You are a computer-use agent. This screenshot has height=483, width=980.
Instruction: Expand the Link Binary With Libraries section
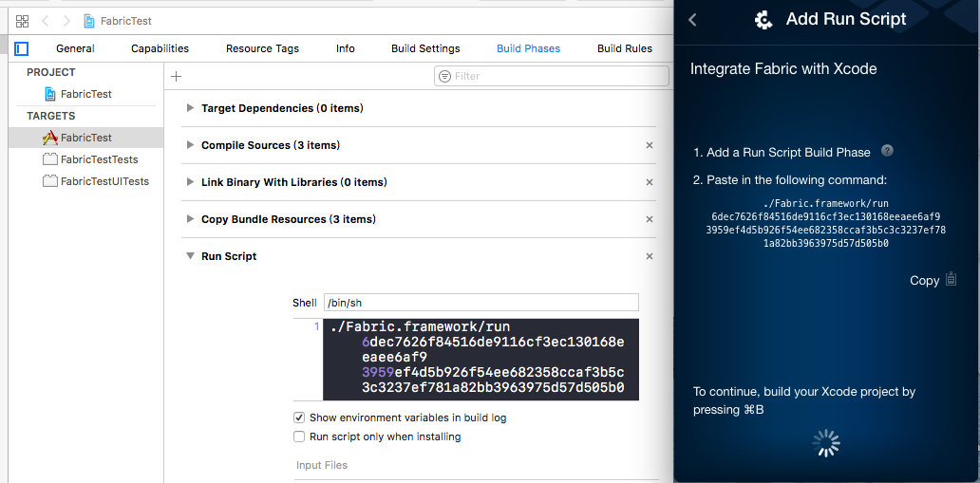[191, 182]
